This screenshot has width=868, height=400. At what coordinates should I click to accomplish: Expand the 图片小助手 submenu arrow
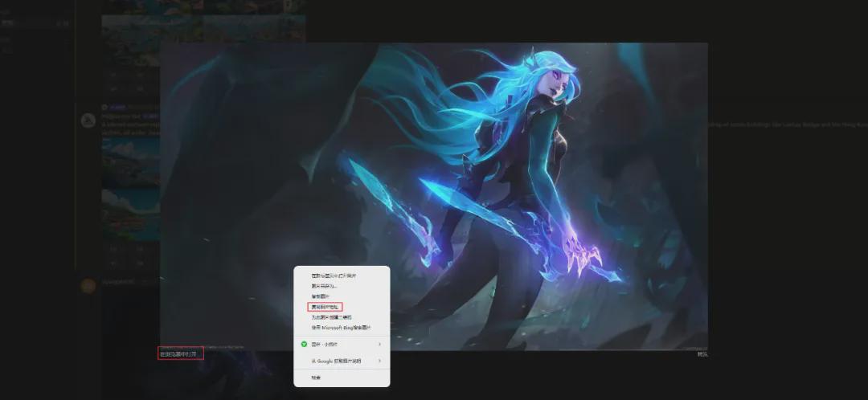(379, 345)
